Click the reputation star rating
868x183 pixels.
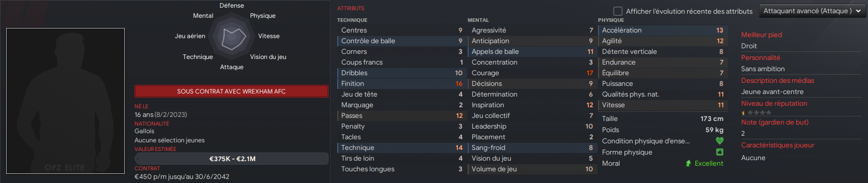(x=756, y=113)
